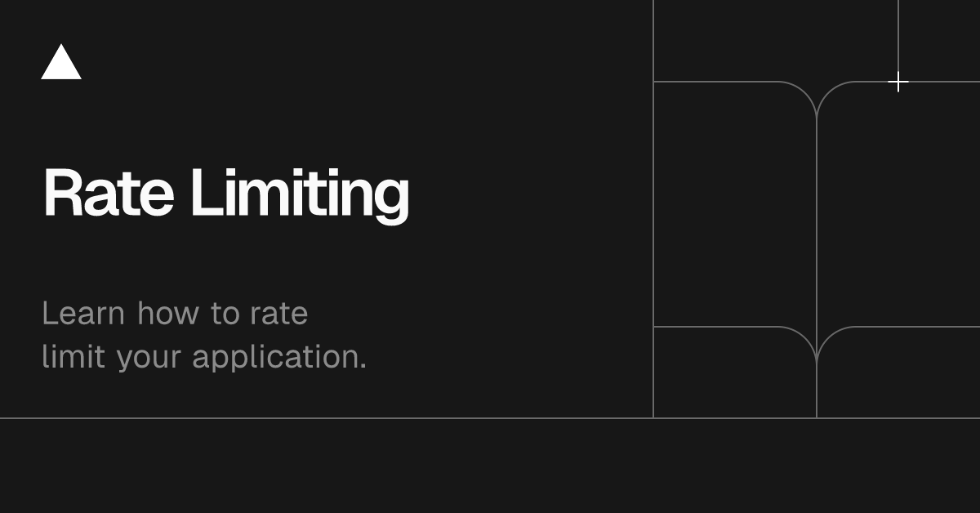Click the full-width horizontal divider line

pos(490,418)
